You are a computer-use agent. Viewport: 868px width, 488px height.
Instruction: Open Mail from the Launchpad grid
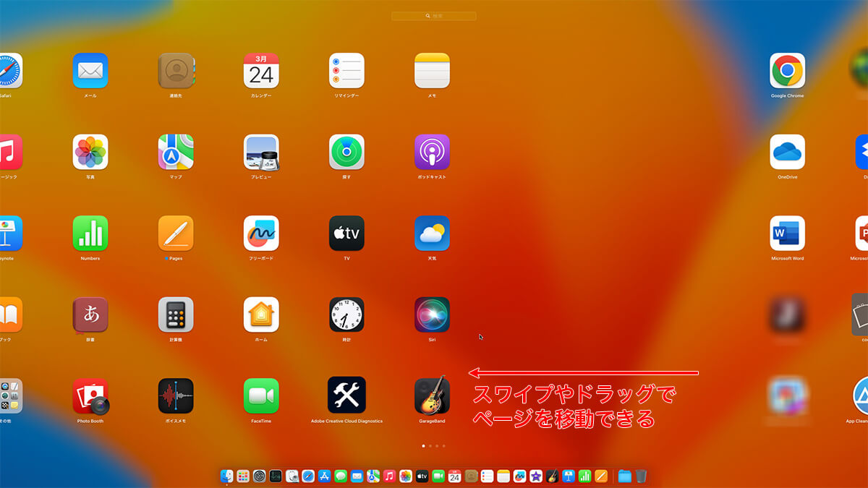[90, 71]
